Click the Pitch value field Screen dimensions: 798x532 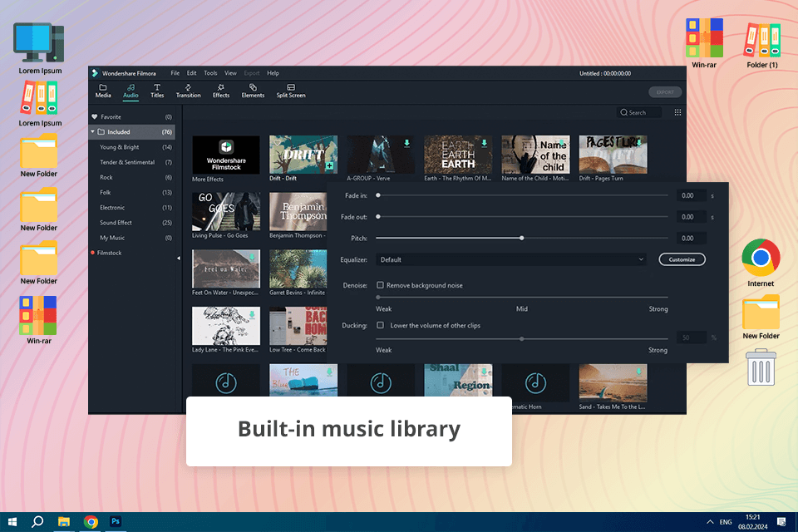[x=691, y=239]
